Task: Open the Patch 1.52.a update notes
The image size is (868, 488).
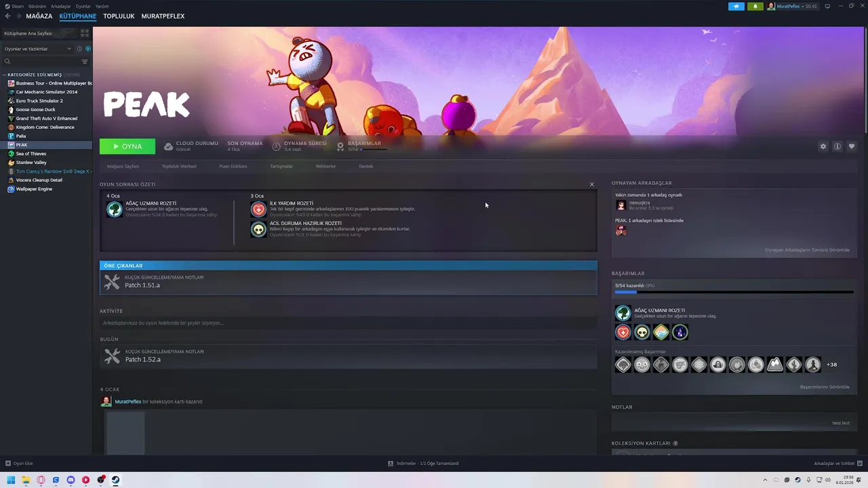Action: 349,356
